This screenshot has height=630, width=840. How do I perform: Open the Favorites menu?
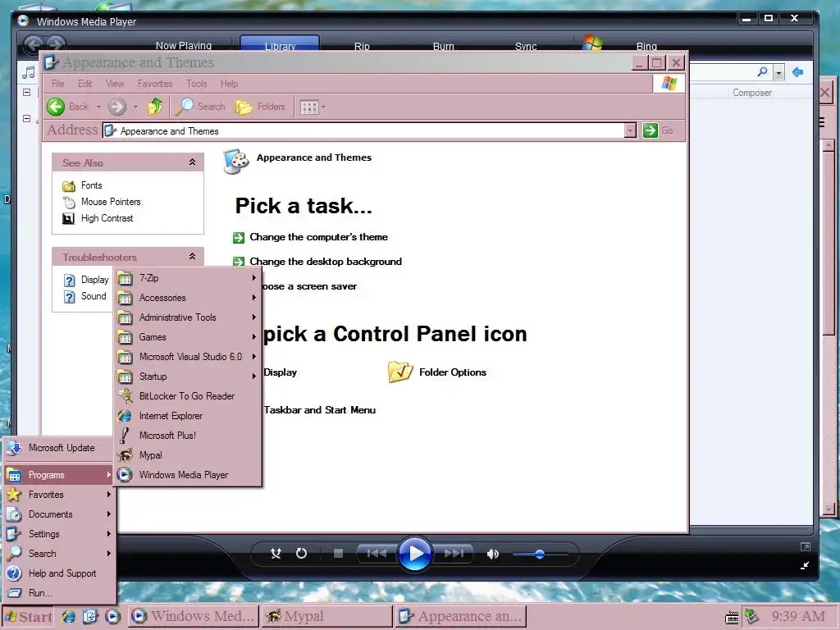pos(155,84)
